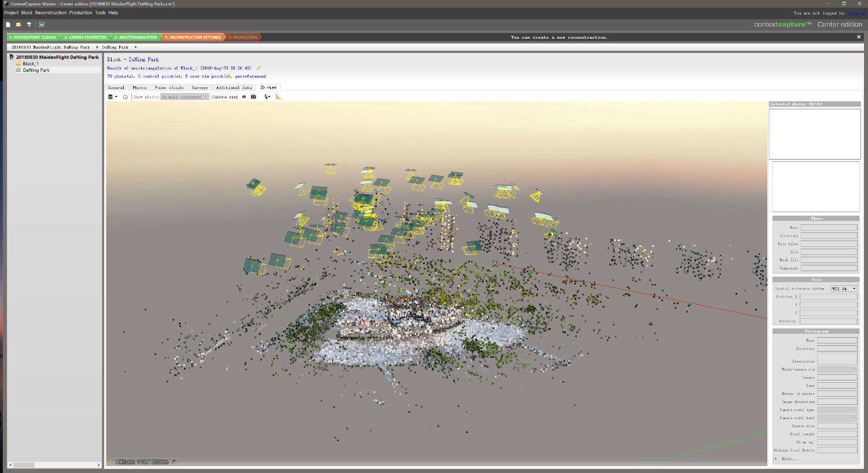Screen dimensions: 868x473
Task: Reset 3D view with the home icon
Action: (x=125, y=97)
